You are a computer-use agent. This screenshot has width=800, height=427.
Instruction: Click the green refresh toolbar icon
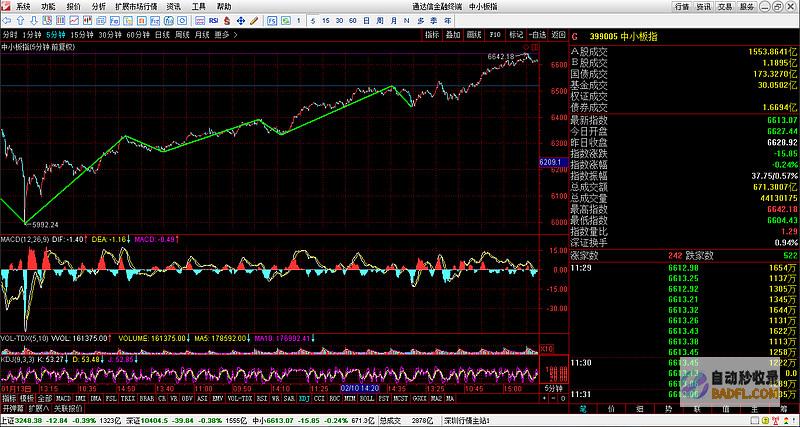[285, 21]
